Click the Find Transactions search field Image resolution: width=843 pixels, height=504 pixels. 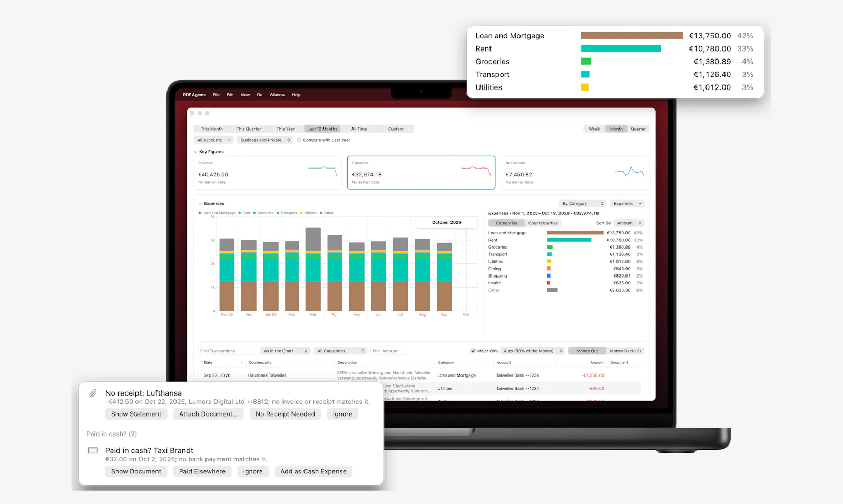click(x=228, y=351)
